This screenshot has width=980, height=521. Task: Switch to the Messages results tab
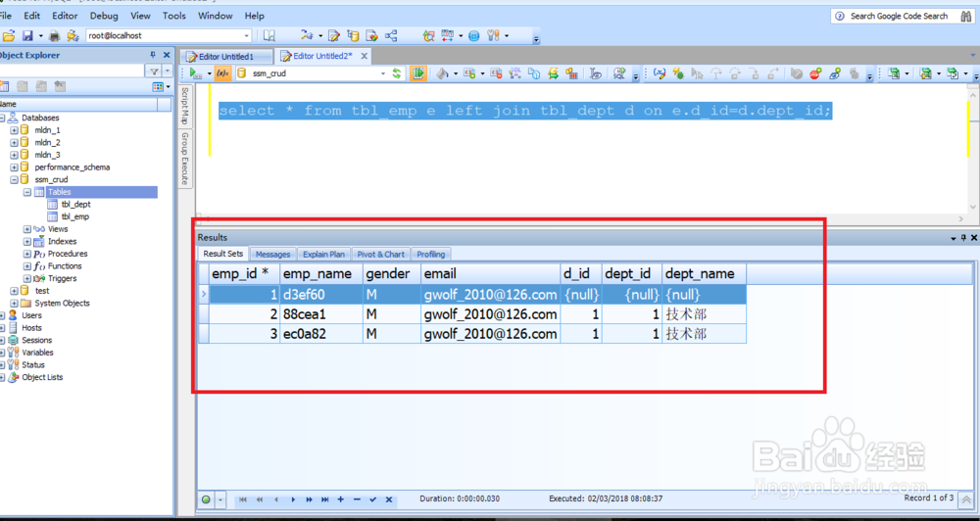point(272,255)
